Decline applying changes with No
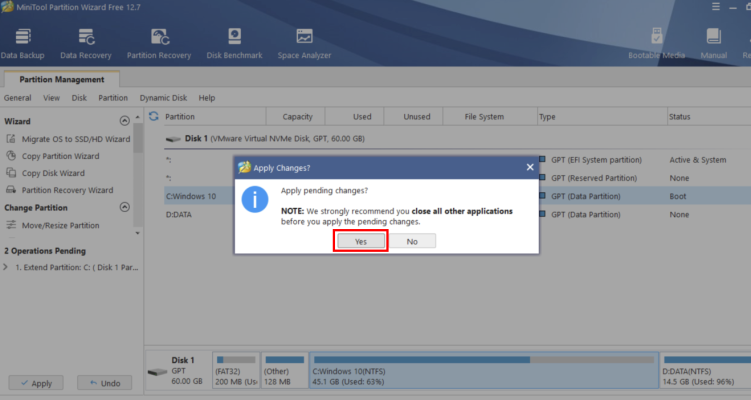Viewport: 751px width, 400px height. pos(412,241)
